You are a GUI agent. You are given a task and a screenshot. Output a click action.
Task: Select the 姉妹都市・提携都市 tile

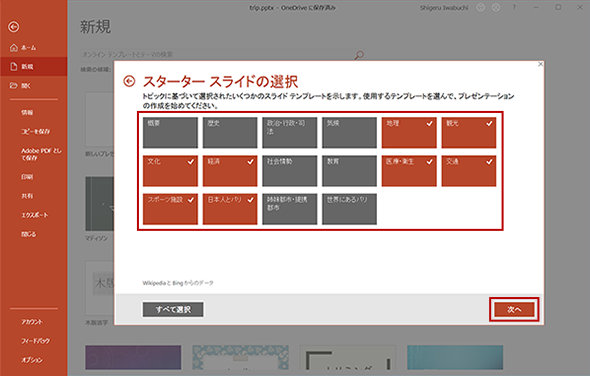[290, 209]
